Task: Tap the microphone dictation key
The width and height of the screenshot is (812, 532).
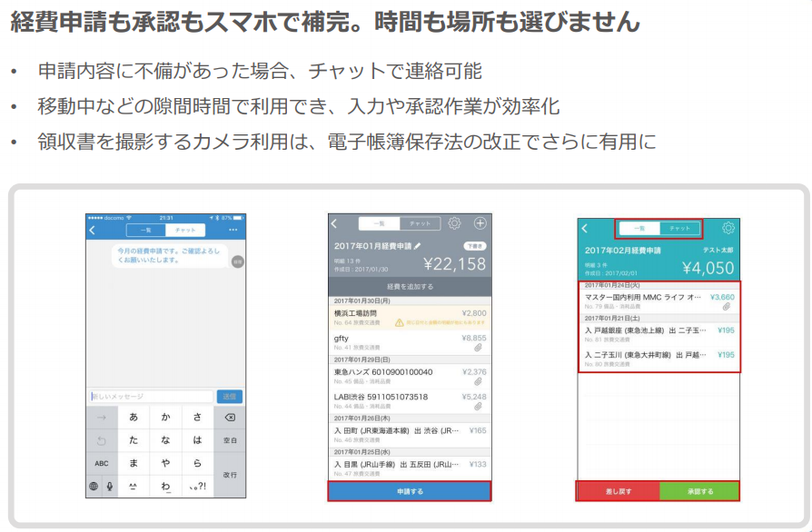Action: coord(110,487)
